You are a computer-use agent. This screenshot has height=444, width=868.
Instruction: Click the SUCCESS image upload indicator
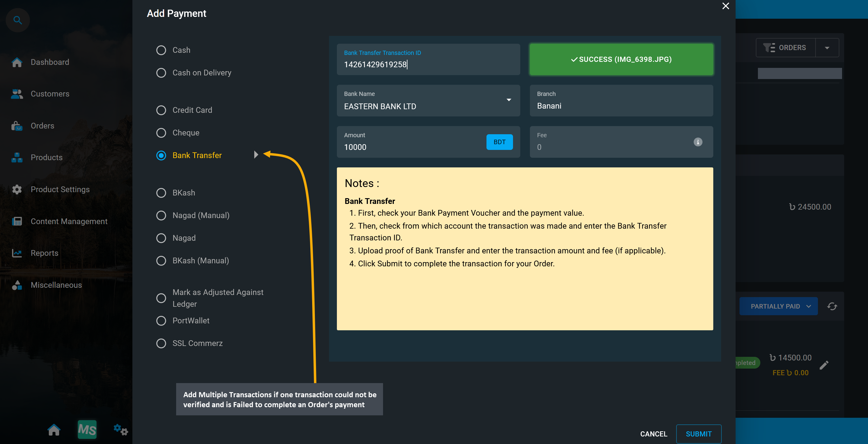621,59
